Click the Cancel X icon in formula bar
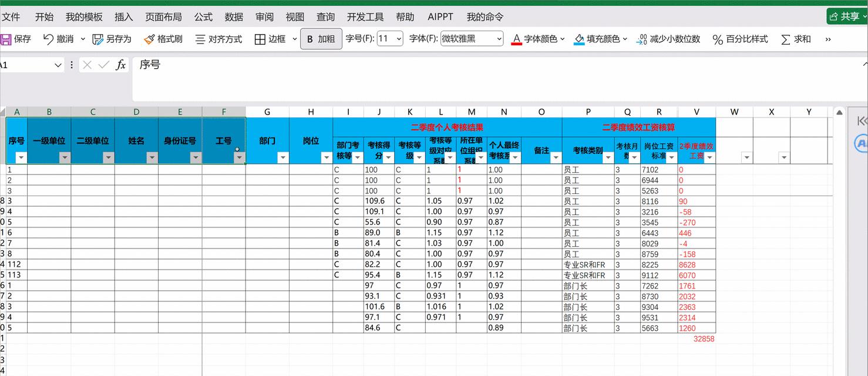Screen dimensions: 868x376 click(88, 65)
